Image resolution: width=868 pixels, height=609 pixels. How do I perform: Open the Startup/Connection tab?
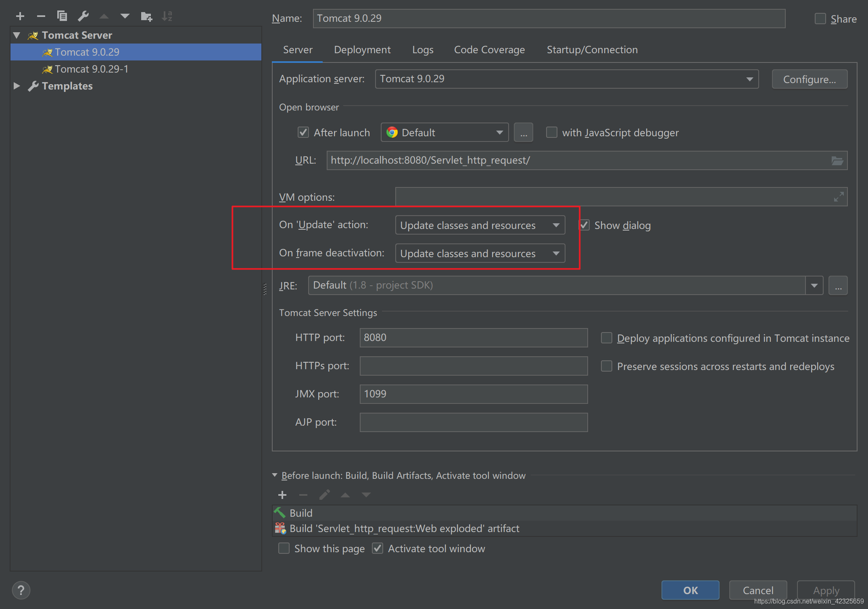point(592,50)
